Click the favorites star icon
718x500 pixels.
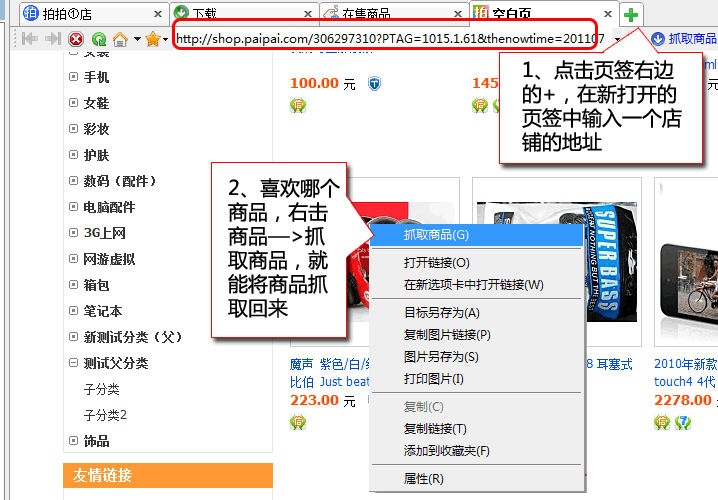coord(152,39)
